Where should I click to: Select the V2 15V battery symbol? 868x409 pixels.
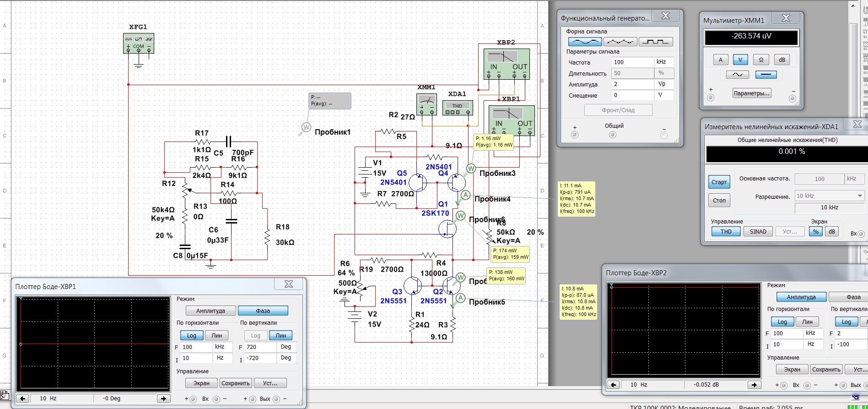[x=354, y=316]
